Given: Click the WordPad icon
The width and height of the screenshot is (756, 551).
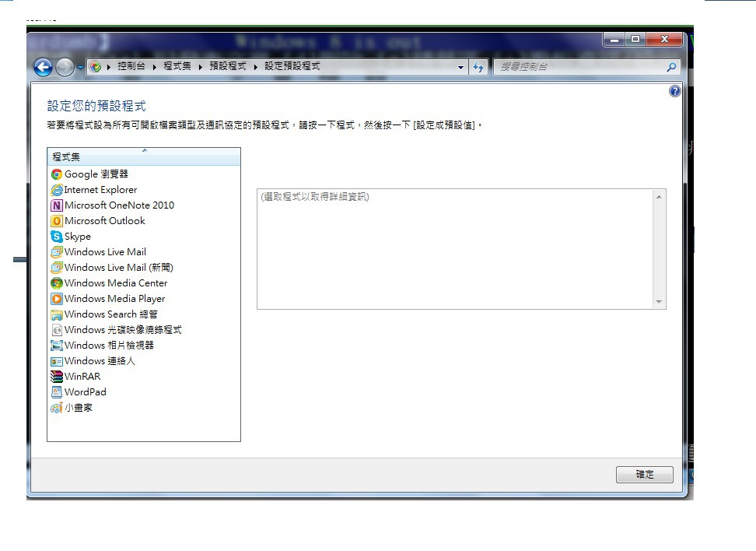Looking at the screenshot, I should (57, 392).
